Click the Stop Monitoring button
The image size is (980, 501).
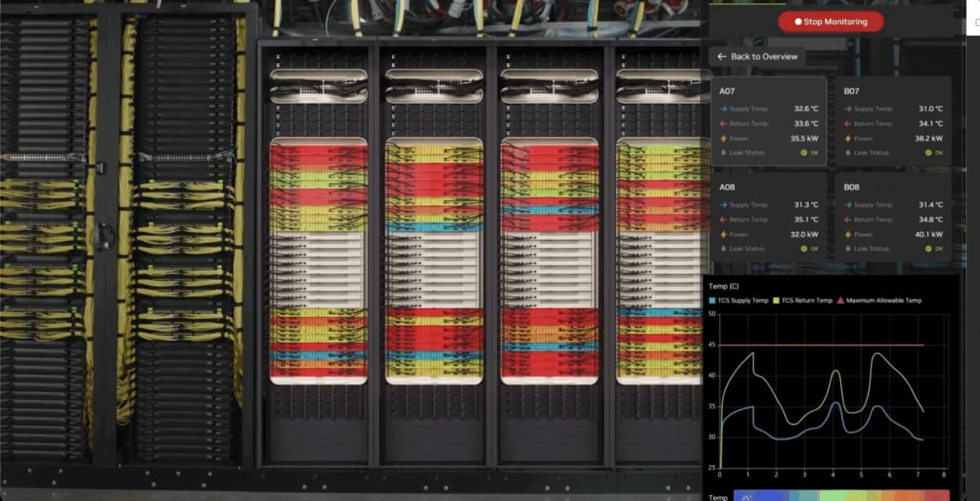click(831, 21)
